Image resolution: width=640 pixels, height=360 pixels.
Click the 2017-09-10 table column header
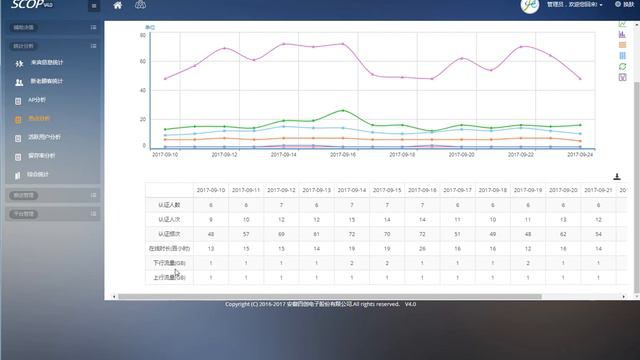pos(211,190)
